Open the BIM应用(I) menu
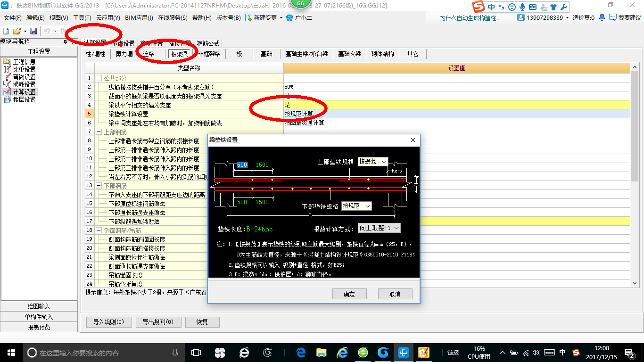Screen dimensions: 644x362 pos(139,18)
